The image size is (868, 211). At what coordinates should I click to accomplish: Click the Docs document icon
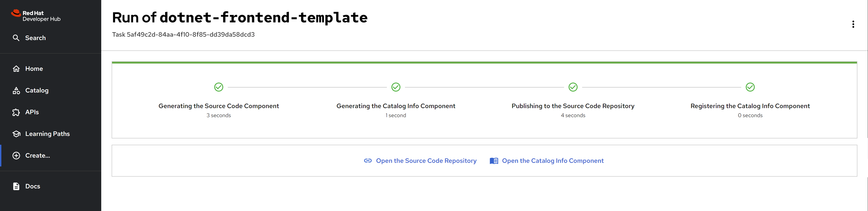click(x=16, y=186)
